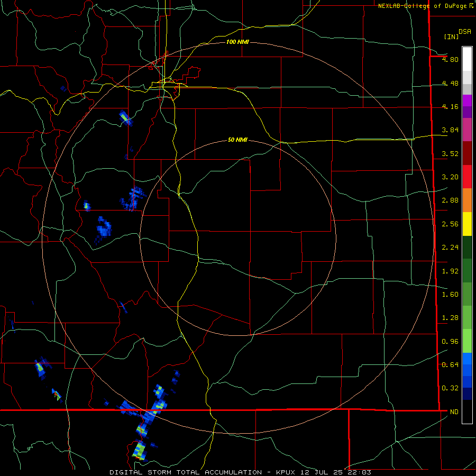The width and height of the screenshot is (476, 476).
Task: Select the 100 NMI range ring label
Action: click(237, 42)
